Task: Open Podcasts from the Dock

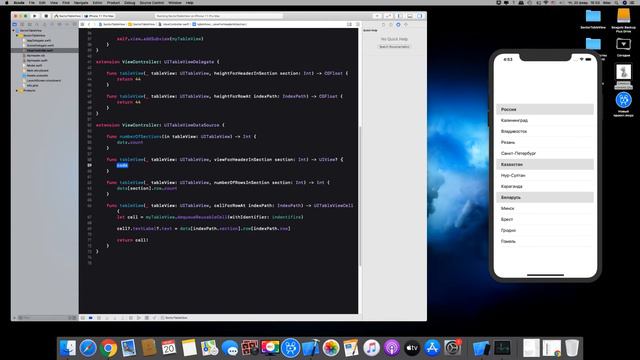Action: point(392,348)
